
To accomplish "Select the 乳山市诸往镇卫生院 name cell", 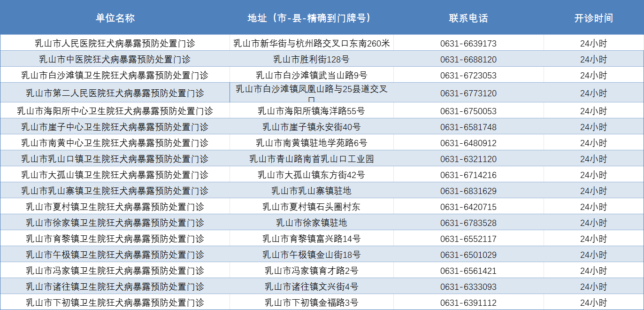I will pos(115,287).
